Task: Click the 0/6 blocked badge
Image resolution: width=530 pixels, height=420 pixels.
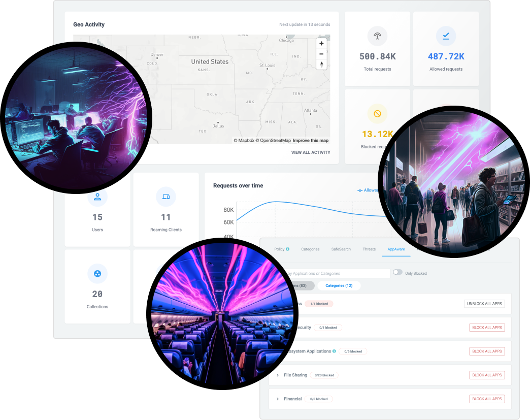Action: pyautogui.click(x=353, y=351)
